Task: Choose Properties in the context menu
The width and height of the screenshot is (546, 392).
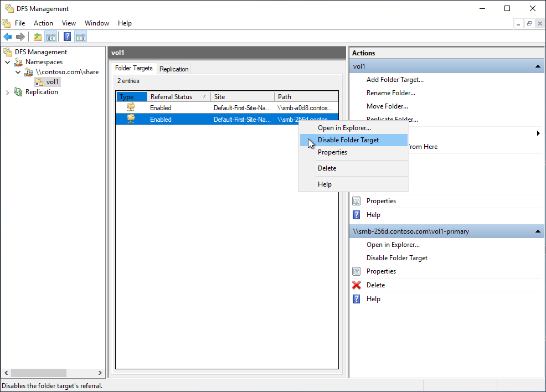Action: pos(354,152)
